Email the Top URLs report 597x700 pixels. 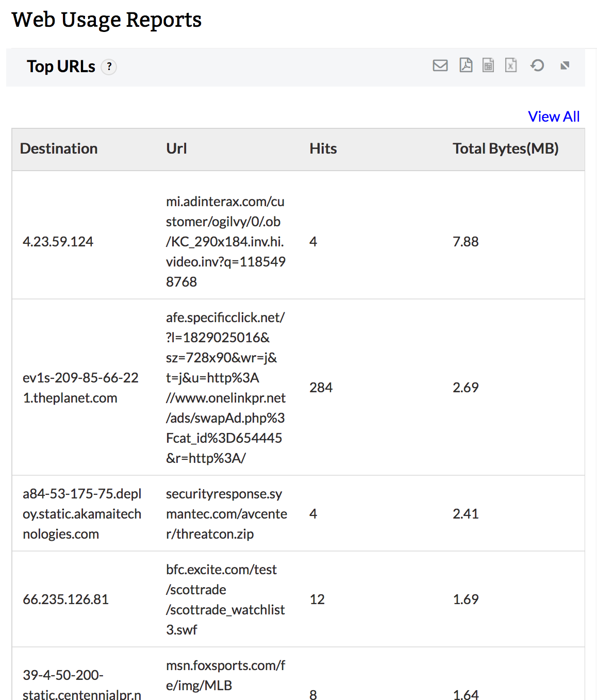point(440,65)
